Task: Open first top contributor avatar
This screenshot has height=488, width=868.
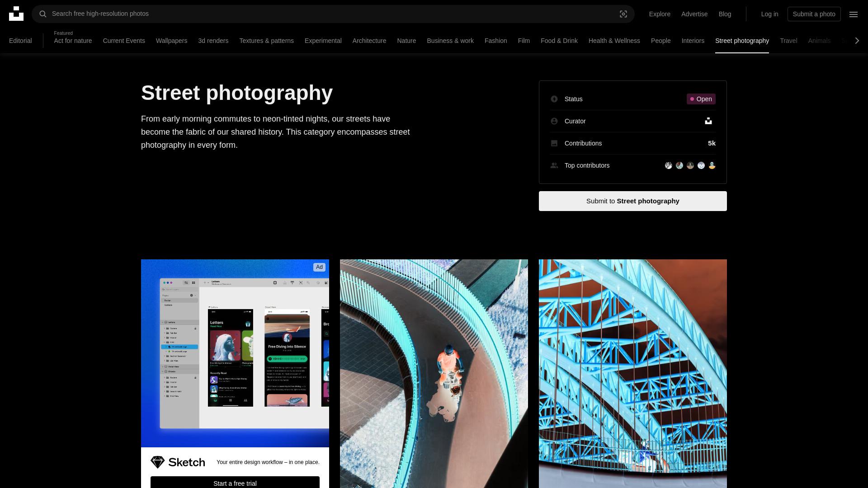Action: [x=669, y=165]
